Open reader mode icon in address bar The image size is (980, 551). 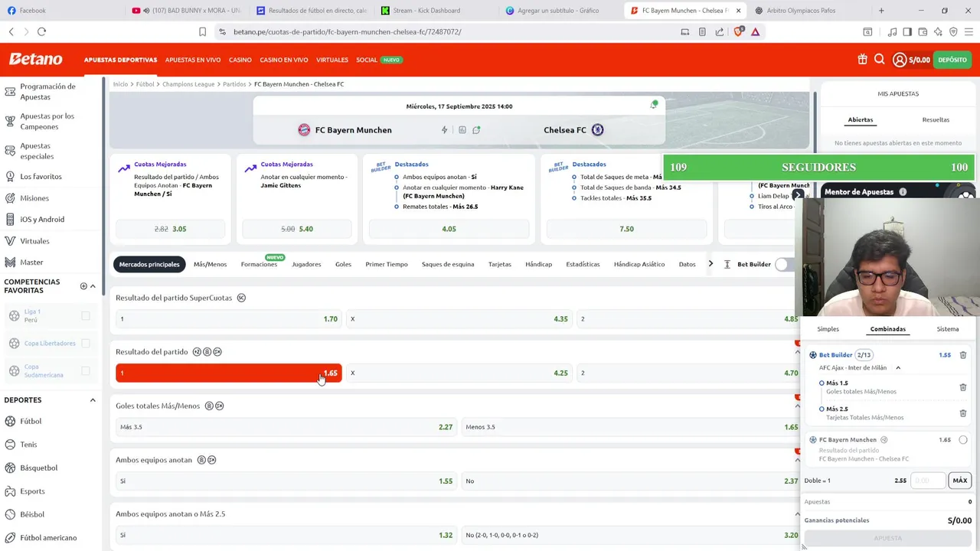(702, 31)
